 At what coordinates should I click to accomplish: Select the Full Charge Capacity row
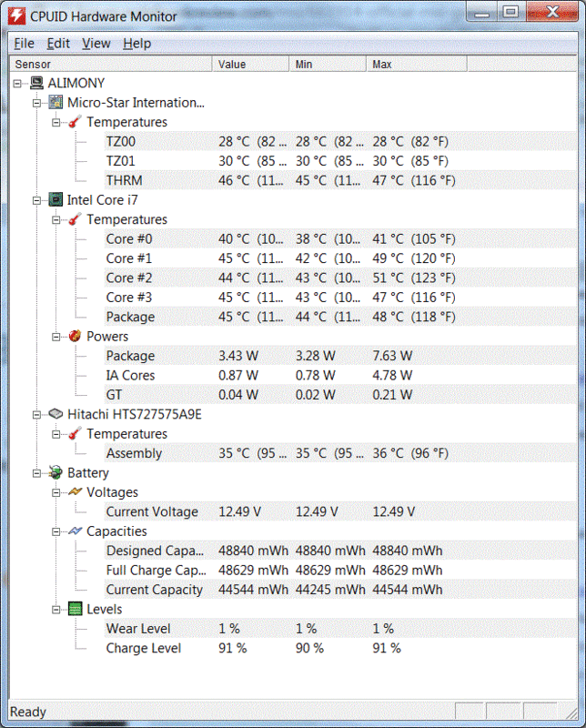point(341,571)
